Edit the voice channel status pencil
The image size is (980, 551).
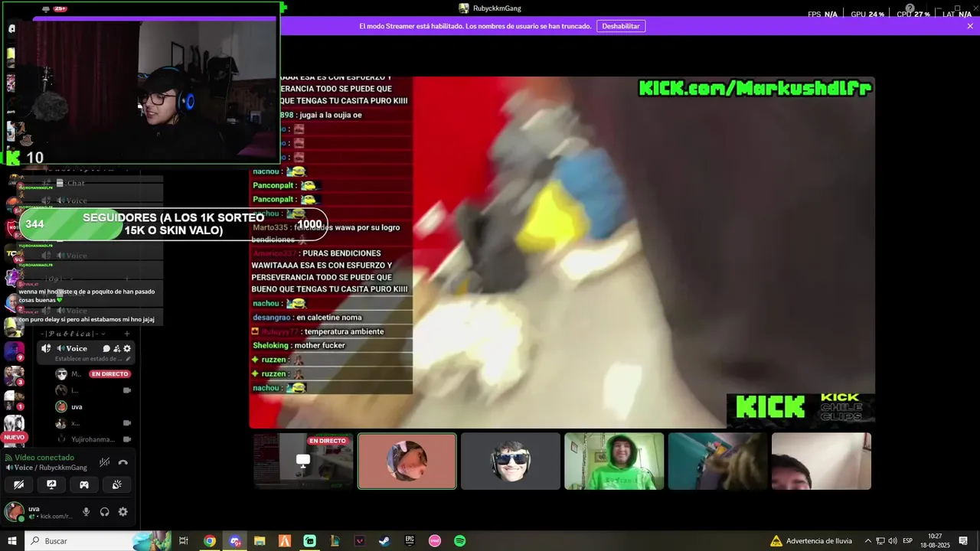[128, 359]
